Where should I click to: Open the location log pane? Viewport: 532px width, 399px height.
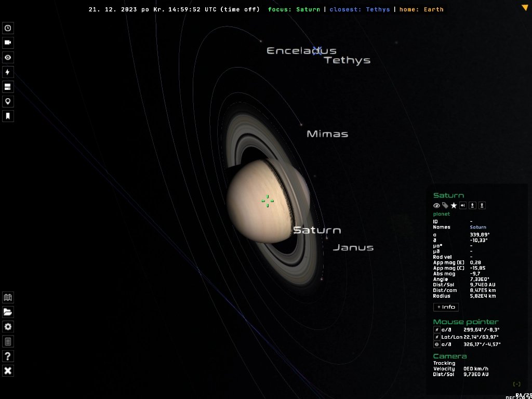8,101
